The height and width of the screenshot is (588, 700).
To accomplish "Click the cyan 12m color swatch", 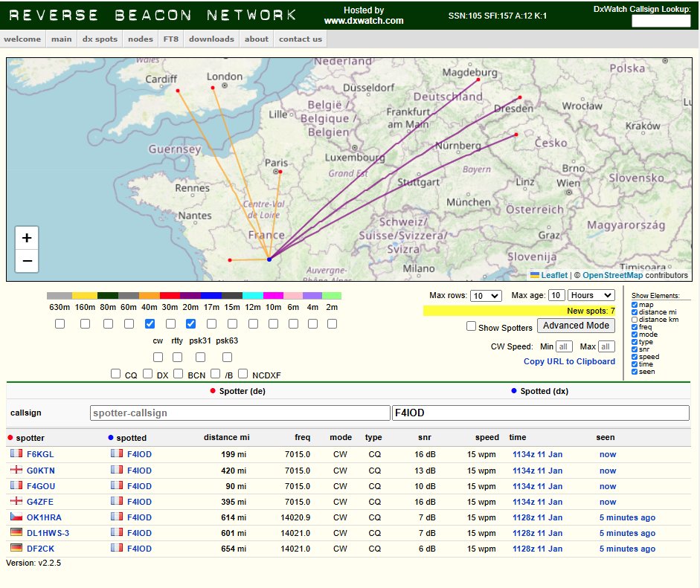I will pos(253,295).
